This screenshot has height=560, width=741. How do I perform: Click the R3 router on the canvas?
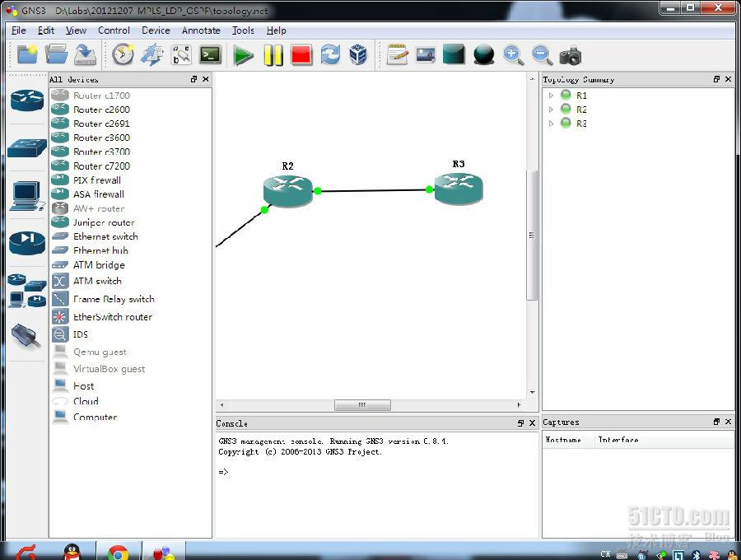pos(459,189)
